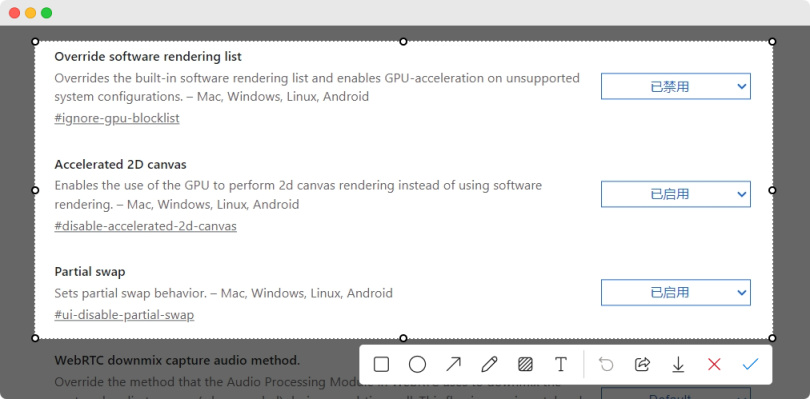Click top-middle selection resize handle
This screenshot has height=399, width=810.
coord(403,41)
